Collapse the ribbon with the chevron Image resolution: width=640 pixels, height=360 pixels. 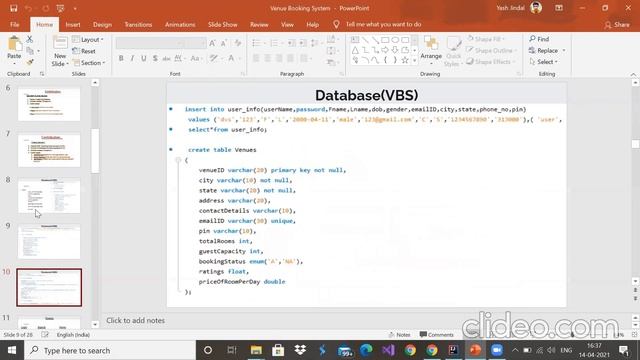633,74
